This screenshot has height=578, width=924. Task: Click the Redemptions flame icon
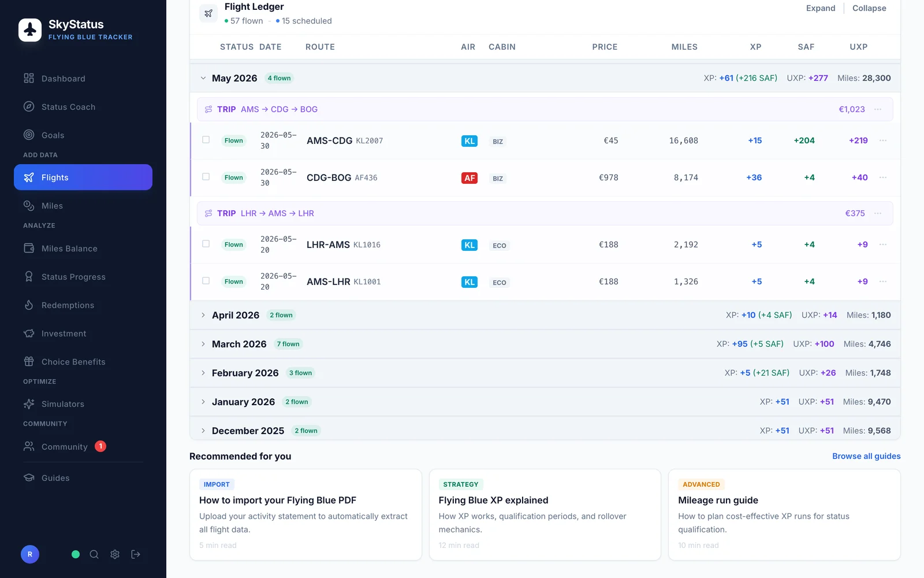click(x=29, y=305)
